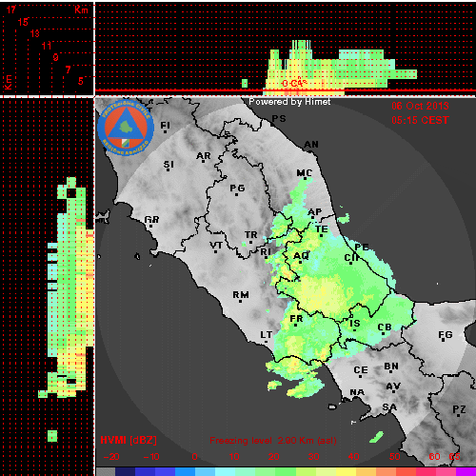Click the 'HVMI [dBZ]' legend title

(x=129, y=440)
